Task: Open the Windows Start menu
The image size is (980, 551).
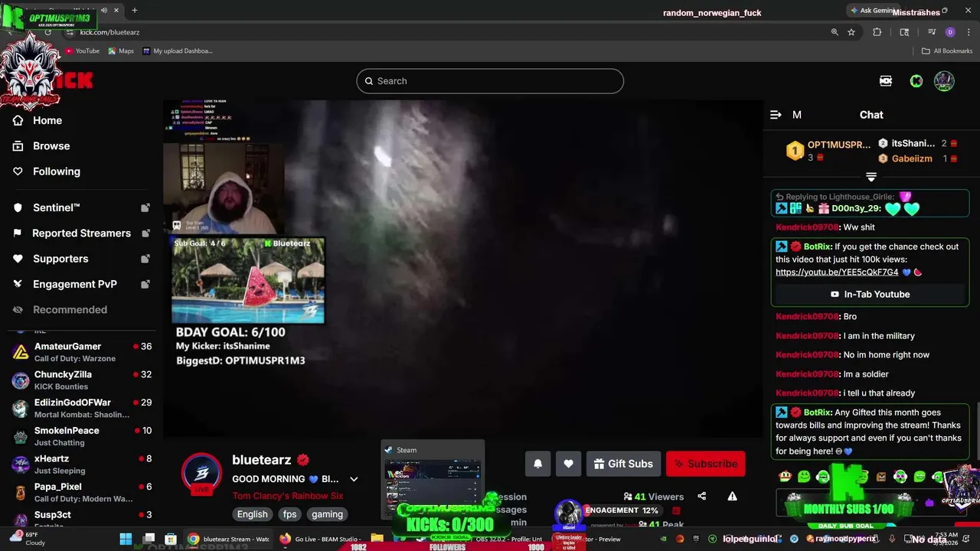Action: point(126,539)
